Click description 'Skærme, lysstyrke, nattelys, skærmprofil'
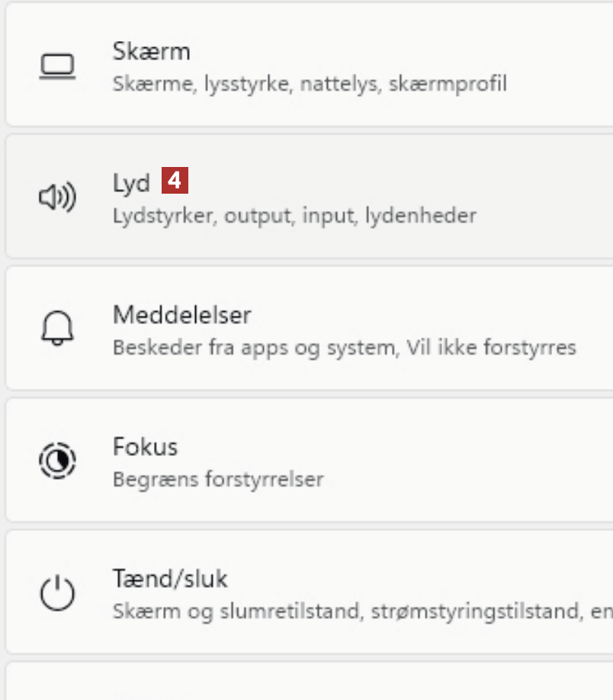Viewport: 613px width, 700px height. [x=310, y=83]
